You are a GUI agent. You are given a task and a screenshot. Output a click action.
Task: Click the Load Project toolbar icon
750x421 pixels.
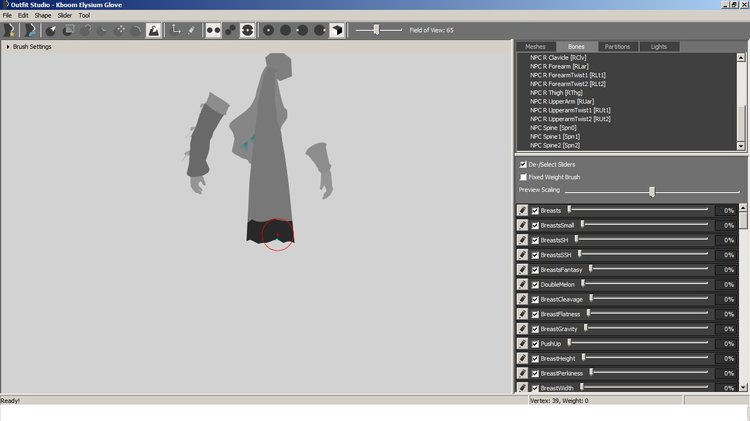point(31,30)
